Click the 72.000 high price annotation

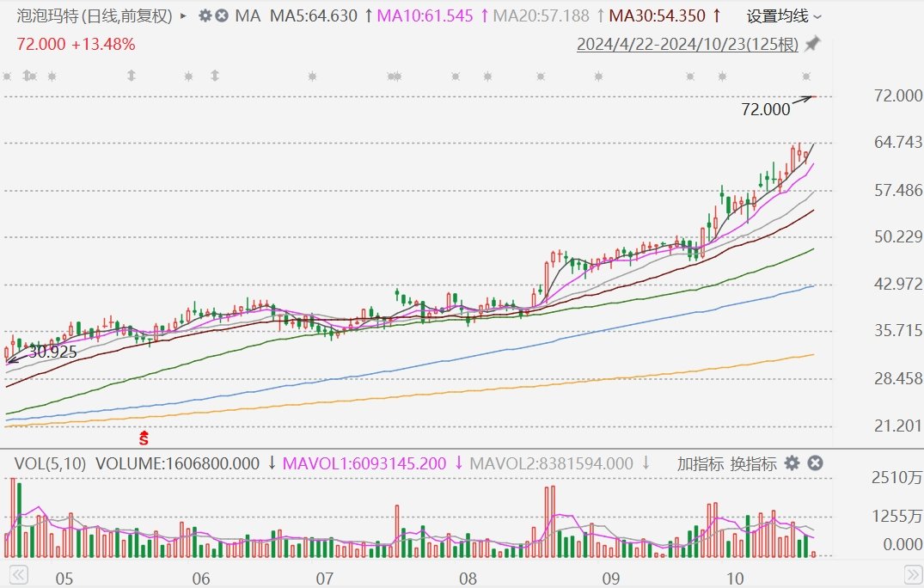[764, 109]
